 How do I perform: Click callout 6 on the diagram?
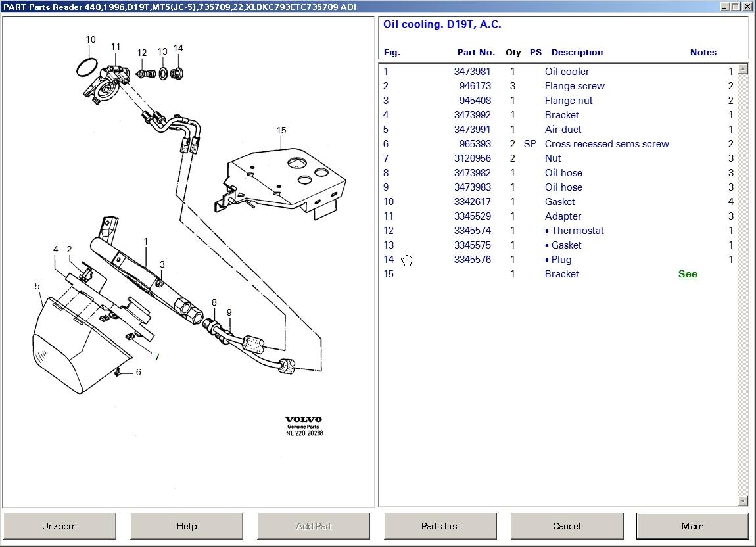(x=138, y=372)
